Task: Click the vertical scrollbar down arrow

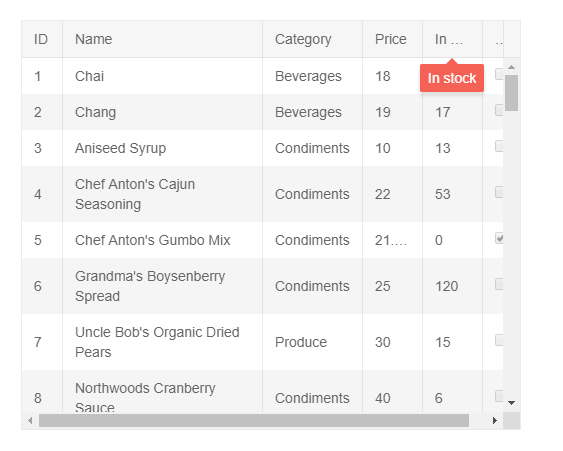Action: (512, 403)
